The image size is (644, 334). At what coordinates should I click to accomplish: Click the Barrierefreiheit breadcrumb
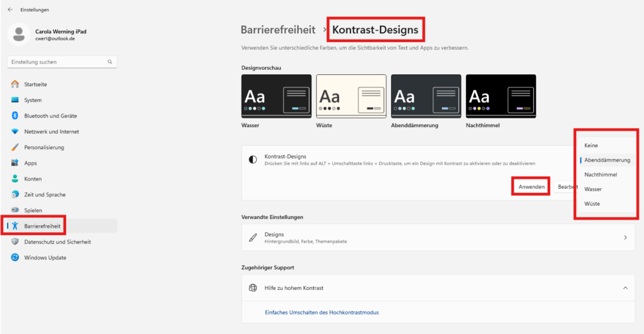point(278,30)
